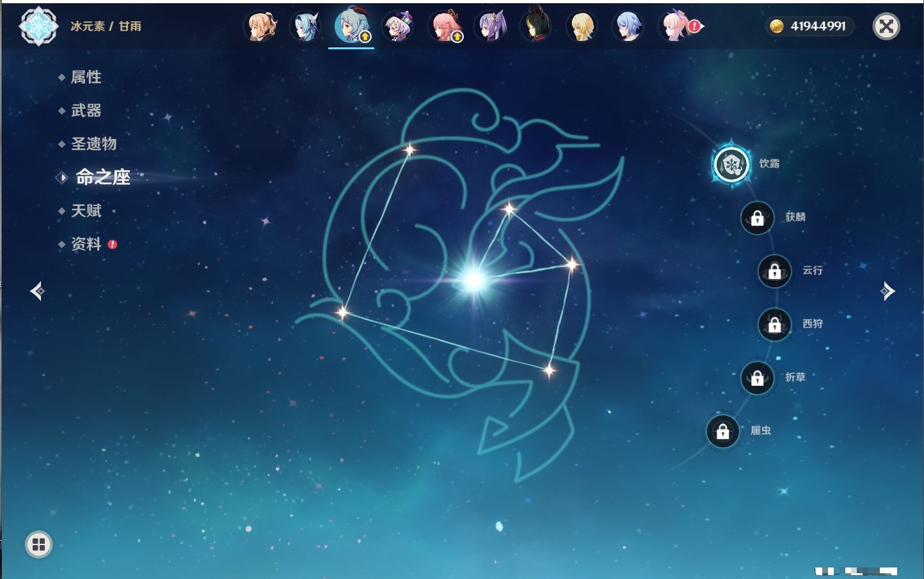Image resolution: width=924 pixels, height=579 pixels.
Task: Click the yellow upgrade arrow badge on Ganyu
Action: tap(365, 37)
